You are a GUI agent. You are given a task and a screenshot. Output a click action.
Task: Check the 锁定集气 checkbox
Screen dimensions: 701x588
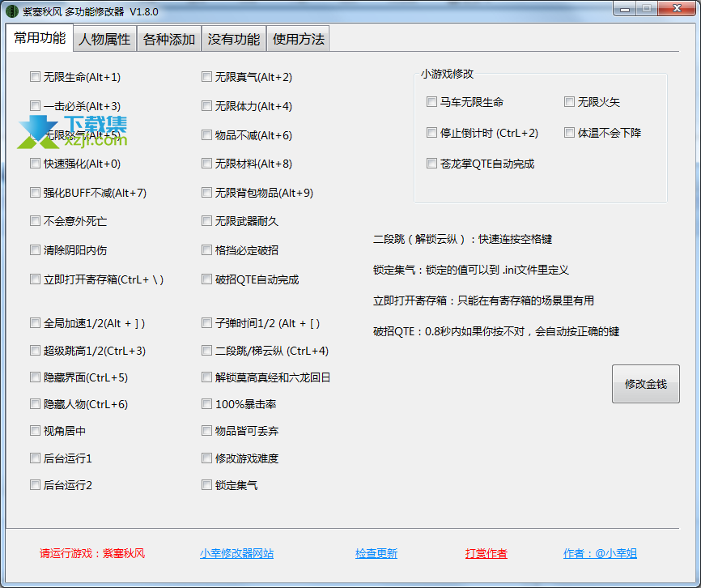[206, 485]
